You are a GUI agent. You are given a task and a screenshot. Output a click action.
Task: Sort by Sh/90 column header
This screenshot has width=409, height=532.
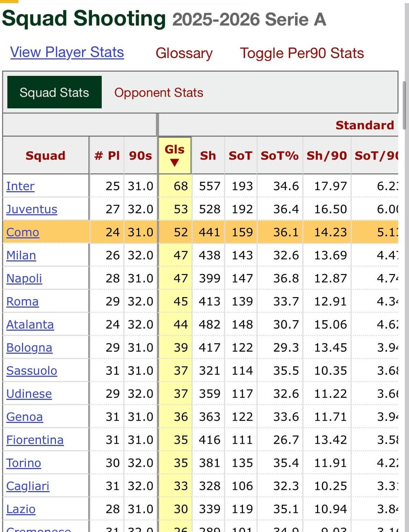(326, 156)
